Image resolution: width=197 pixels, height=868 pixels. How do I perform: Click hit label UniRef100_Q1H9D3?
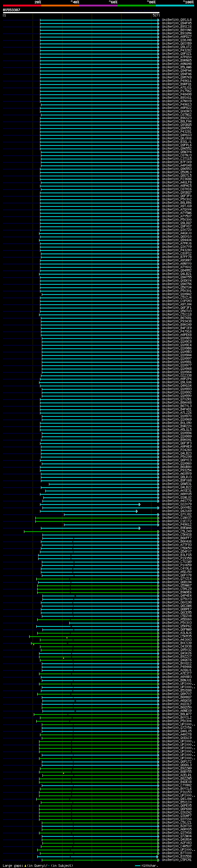point(177,338)
